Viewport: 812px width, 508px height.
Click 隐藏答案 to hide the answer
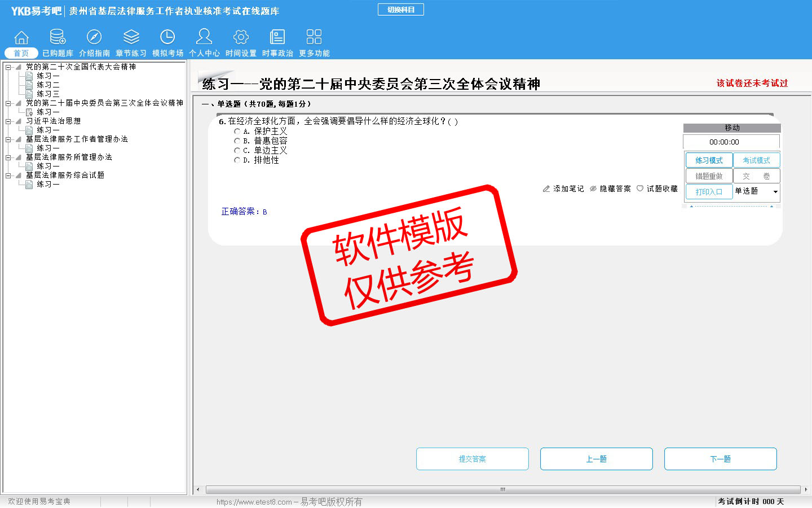tap(610, 189)
